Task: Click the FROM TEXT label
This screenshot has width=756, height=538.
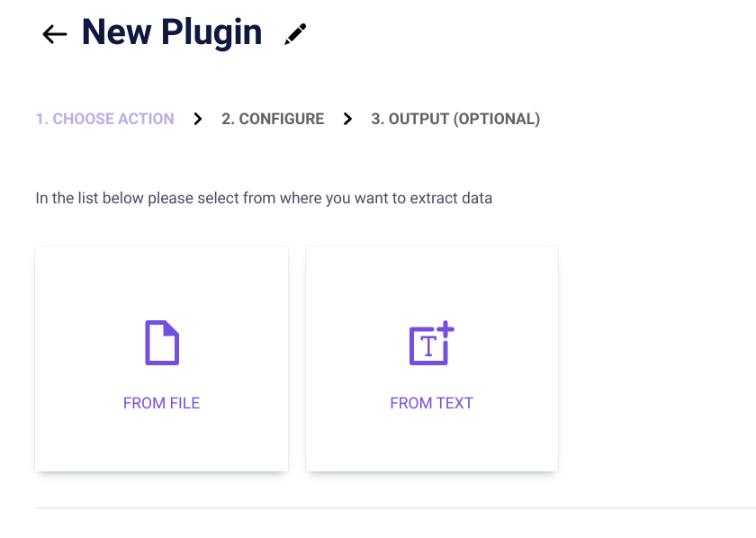Action: pyautogui.click(x=432, y=403)
